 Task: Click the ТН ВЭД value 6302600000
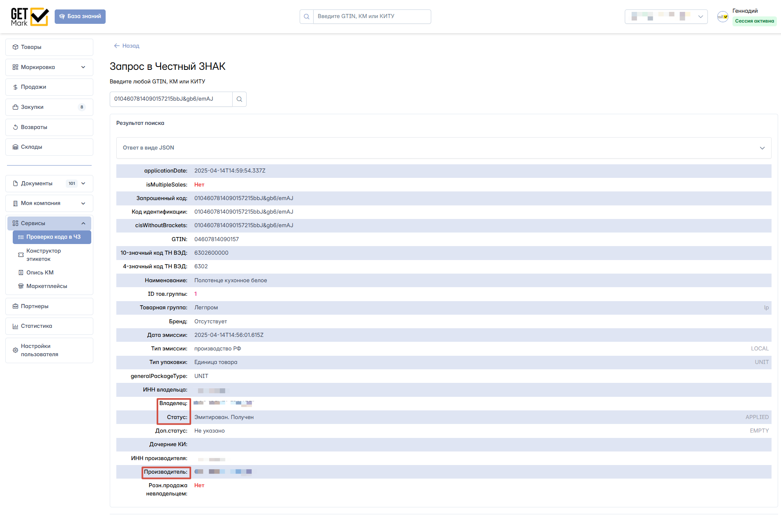211,253
